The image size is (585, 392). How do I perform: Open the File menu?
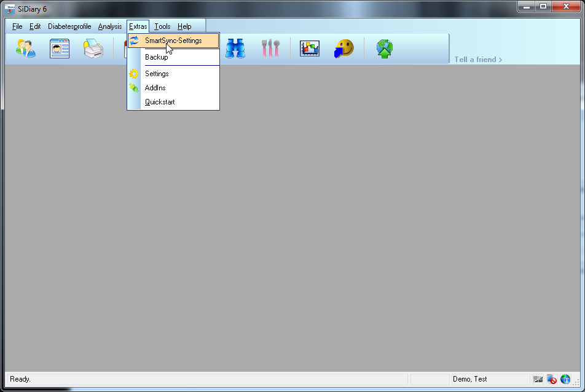point(17,26)
